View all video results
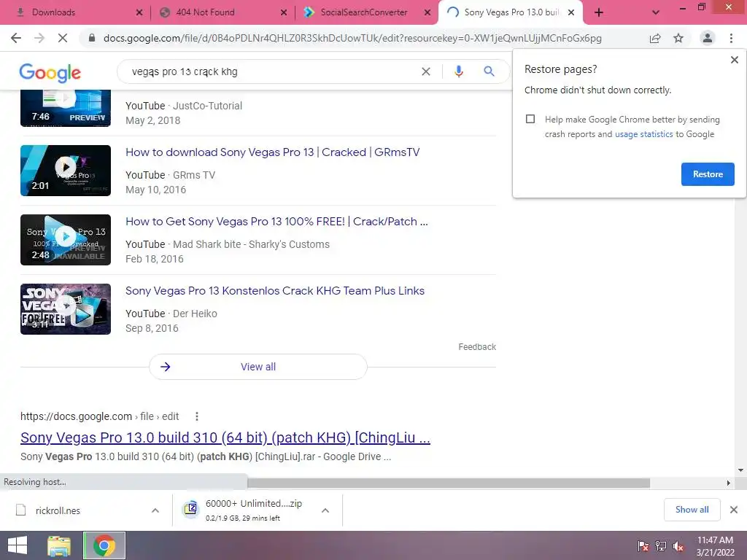Image resolution: width=747 pixels, height=560 pixels. 258,367
